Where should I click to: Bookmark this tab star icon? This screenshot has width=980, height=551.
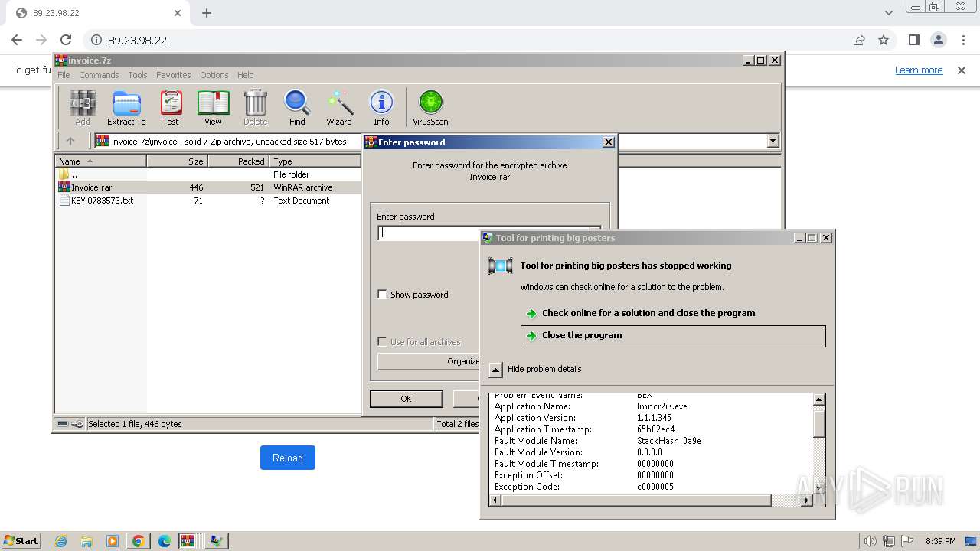click(x=884, y=40)
